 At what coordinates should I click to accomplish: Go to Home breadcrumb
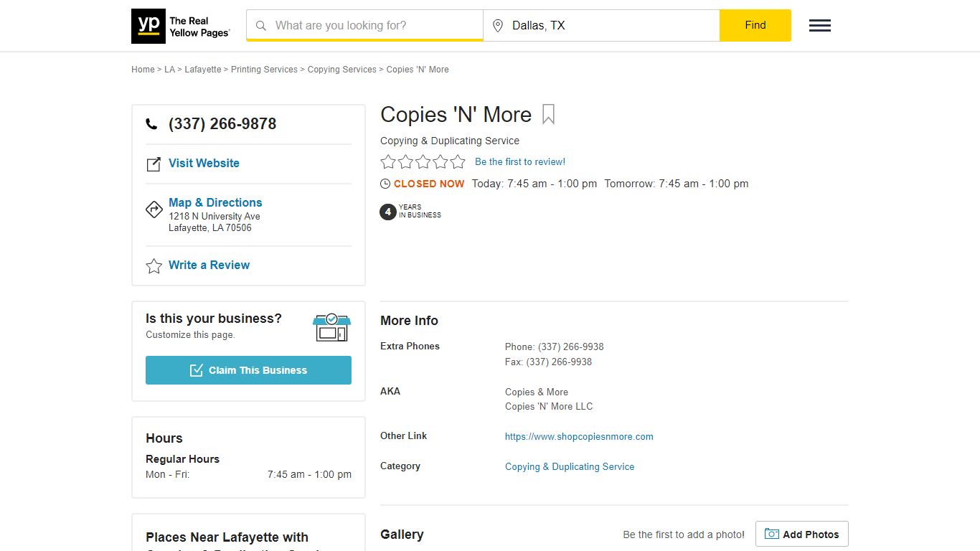(143, 70)
